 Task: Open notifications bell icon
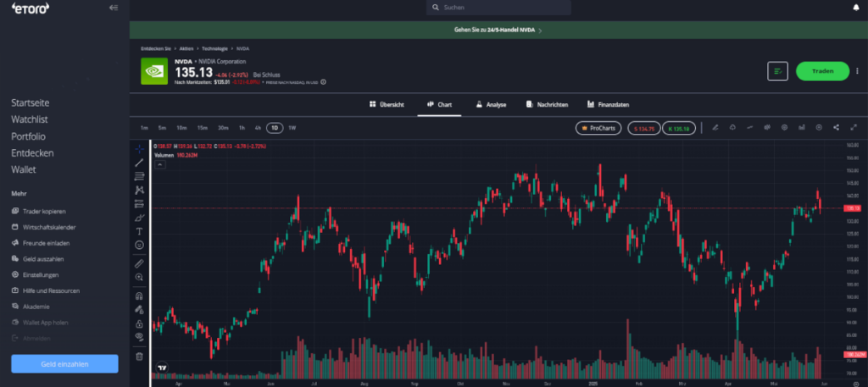856,8
